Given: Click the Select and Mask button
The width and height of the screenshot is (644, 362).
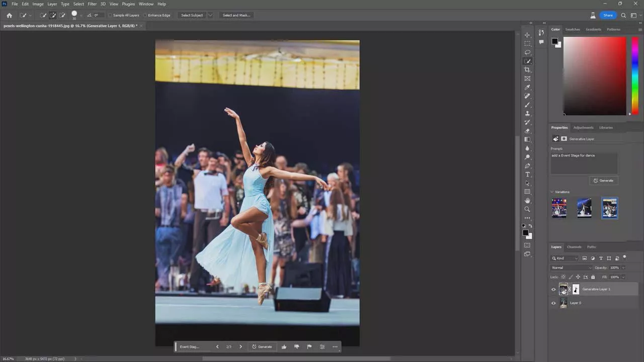Looking at the screenshot, I should click(236, 15).
